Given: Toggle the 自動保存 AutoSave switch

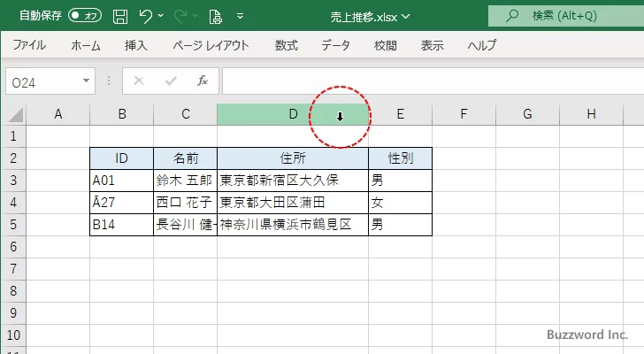Looking at the screenshot, I should coord(85,15).
